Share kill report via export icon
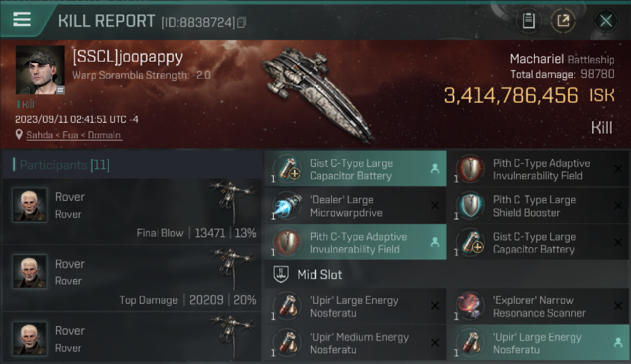Screen dimensions: 631x364 [x=563, y=20]
